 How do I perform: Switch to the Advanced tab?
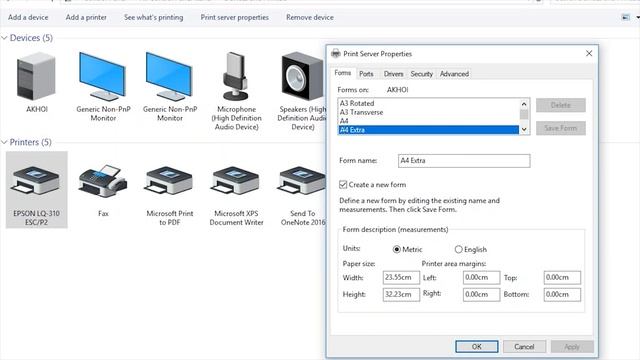pos(454,74)
